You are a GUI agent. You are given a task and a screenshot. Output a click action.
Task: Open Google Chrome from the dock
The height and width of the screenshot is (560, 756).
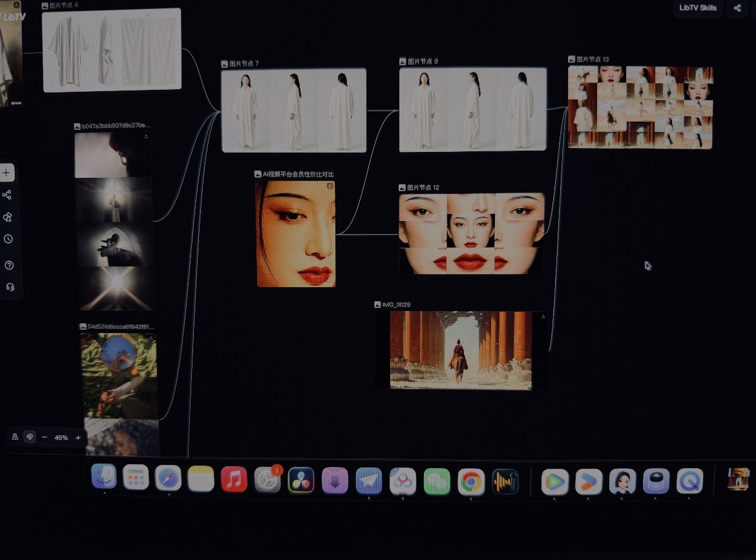470,481
